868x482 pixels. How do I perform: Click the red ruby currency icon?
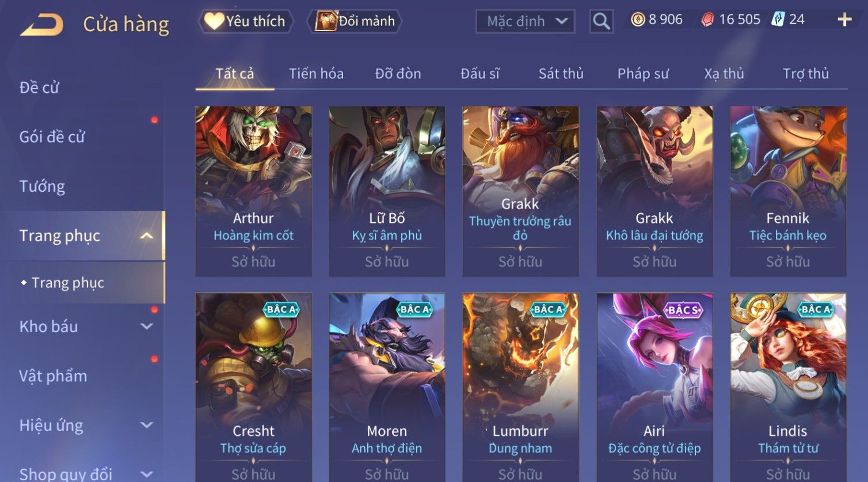click(x=707, y=20)
